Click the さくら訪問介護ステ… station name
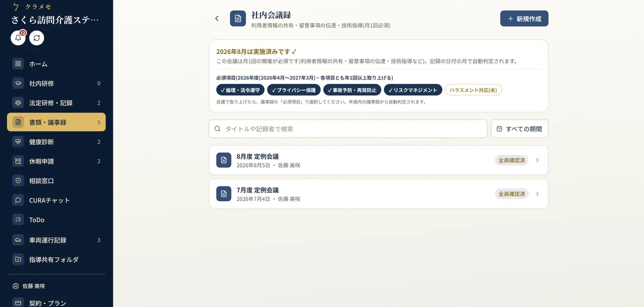This screenshot has width=644, height=307. click(55, 20)
